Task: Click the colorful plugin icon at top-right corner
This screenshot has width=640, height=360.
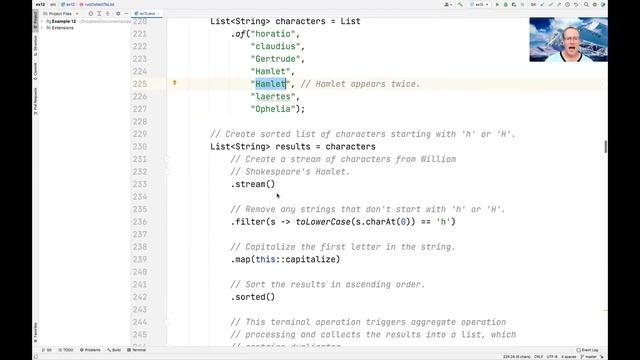Action: click(603, 4)
